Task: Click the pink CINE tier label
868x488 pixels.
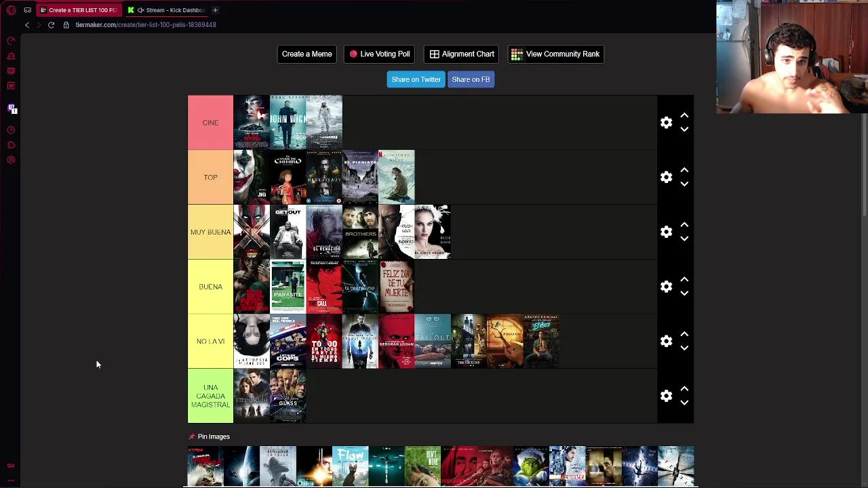Action: tap(210, 123)
